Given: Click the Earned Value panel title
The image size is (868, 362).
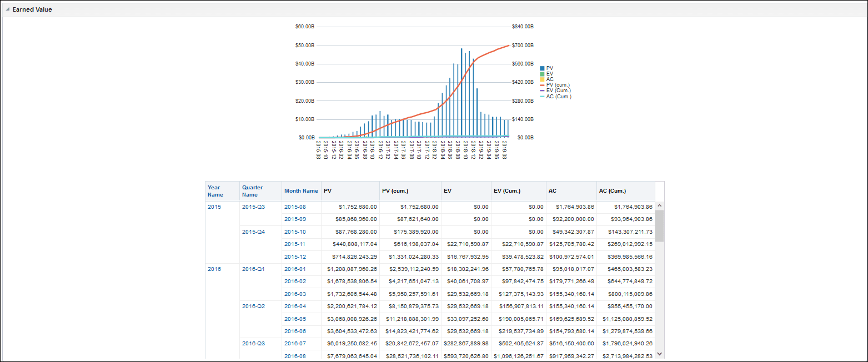Looking at the screenshot, I should [33, 9].
